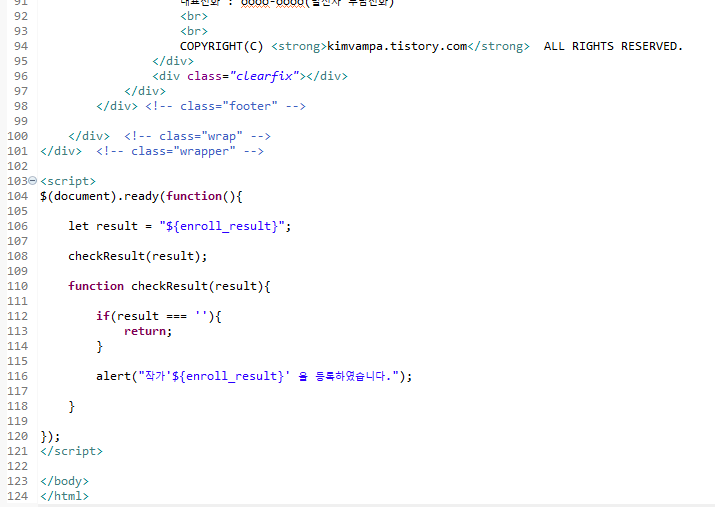
Task: Click the opening <script> tag on line 103
Action: point(68,181)
